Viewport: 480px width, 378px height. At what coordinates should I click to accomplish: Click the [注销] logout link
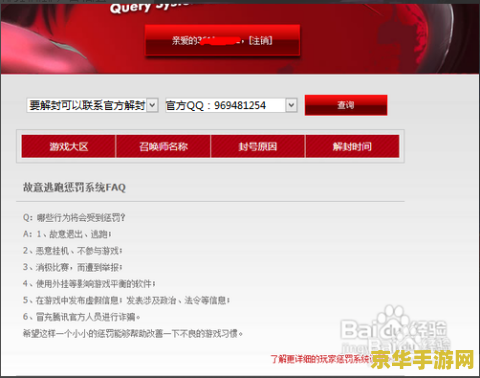(261, 41)
